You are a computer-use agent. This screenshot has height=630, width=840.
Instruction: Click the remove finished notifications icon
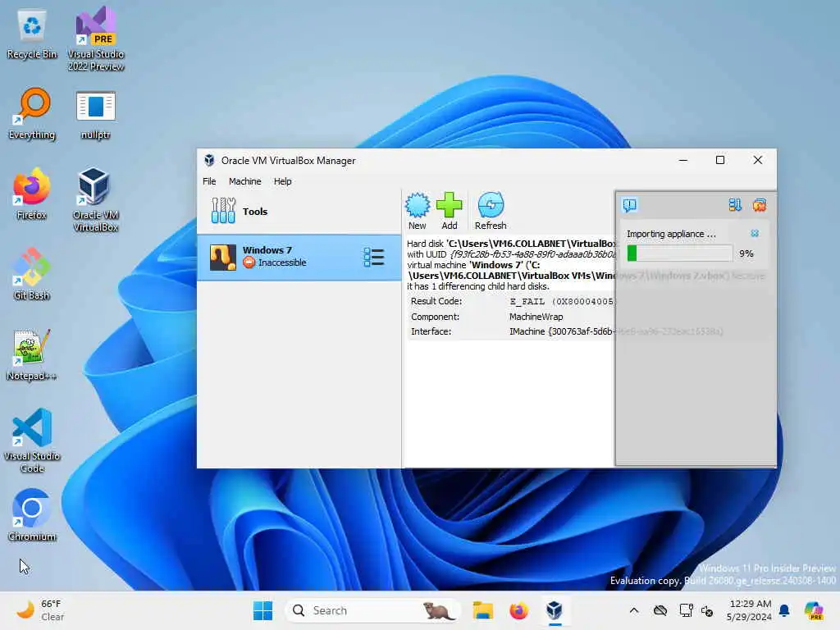[x=760, y=205]
